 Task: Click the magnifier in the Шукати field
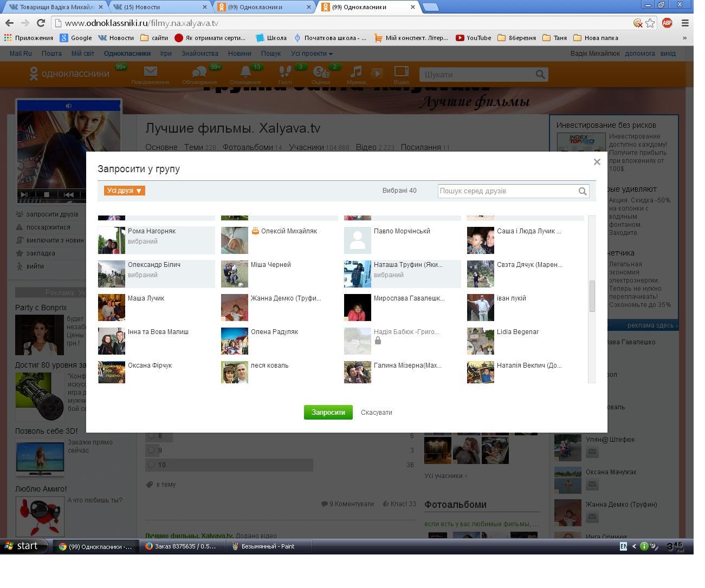click(540, 74)
